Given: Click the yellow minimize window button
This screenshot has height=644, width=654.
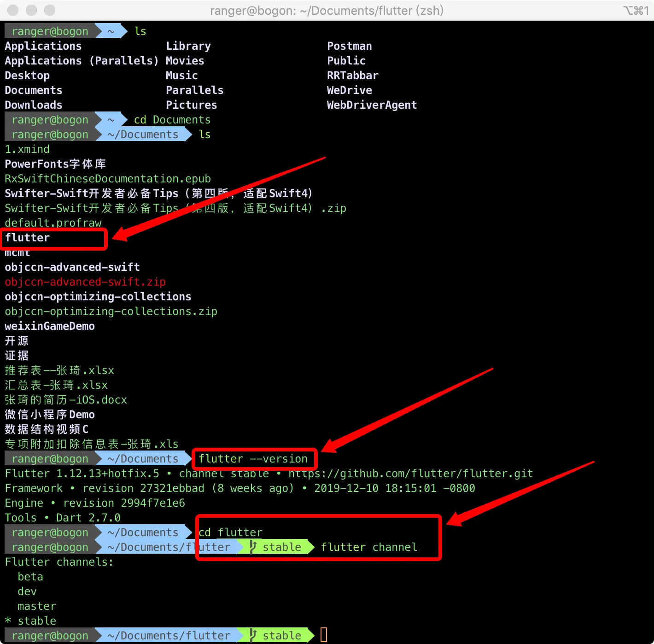Looking at the screenshot, I should 31,10.
